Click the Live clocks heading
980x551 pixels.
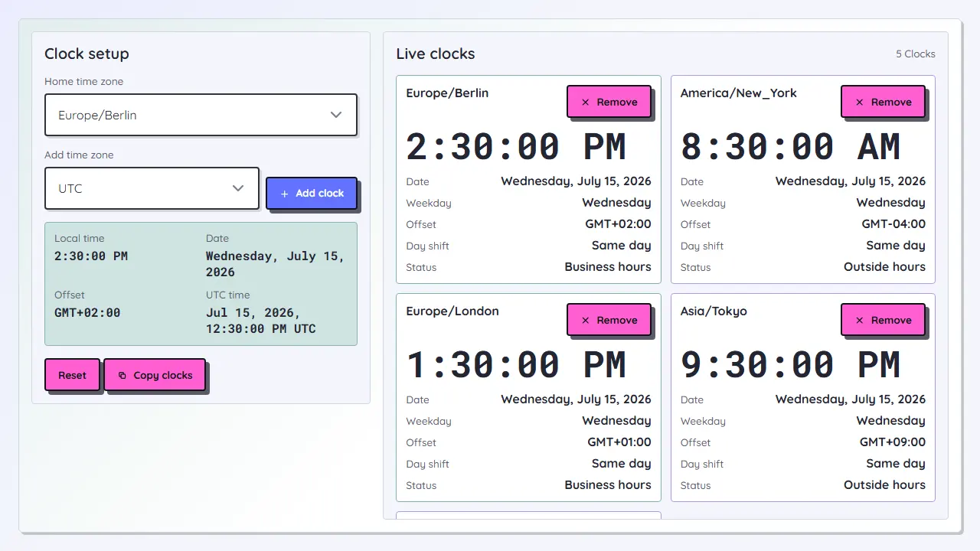436,54
